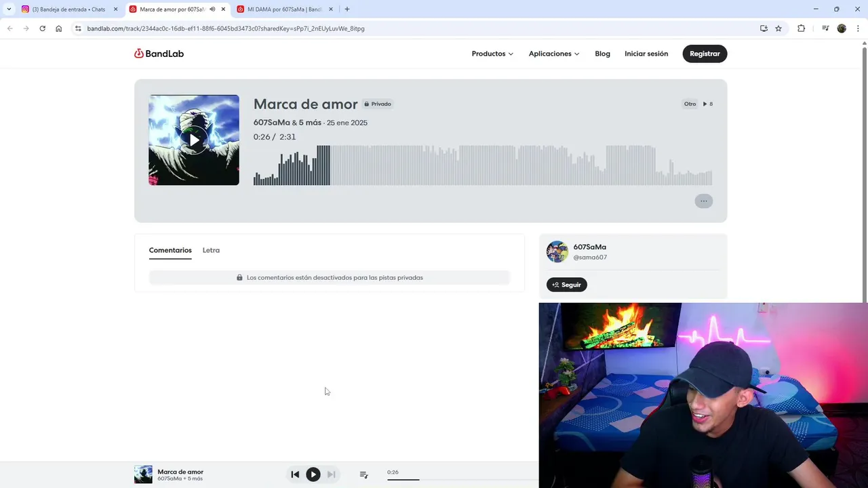Seek within the track waveform
Screen dimensions: 868x488
tap(483, 165)
